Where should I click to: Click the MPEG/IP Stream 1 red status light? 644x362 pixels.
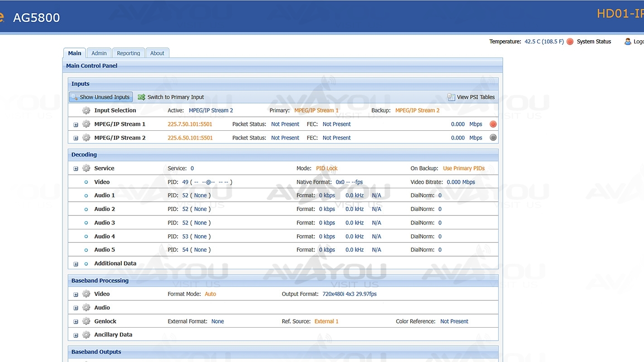[x=493, y=124]
